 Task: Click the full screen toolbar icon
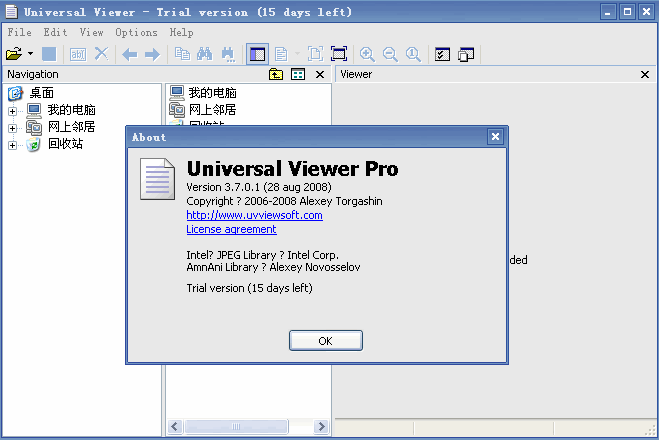[339, 54]
